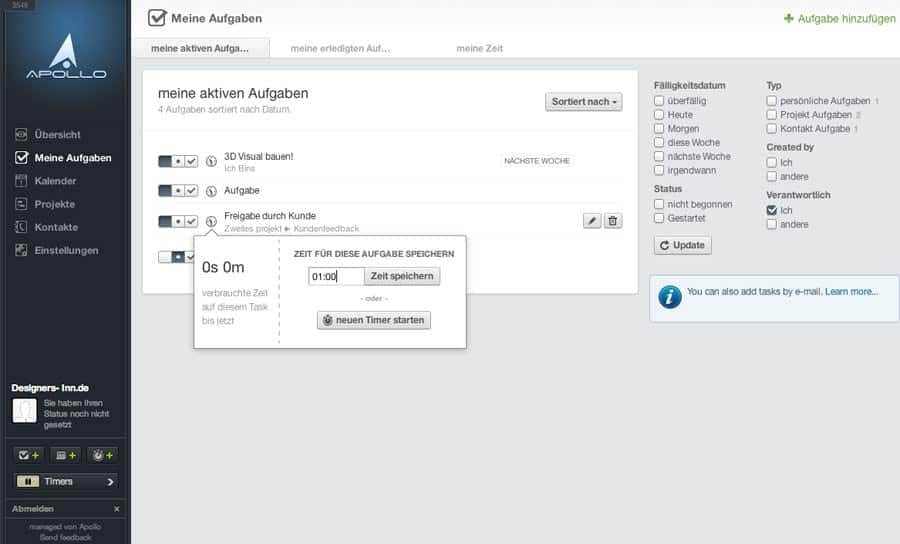Open the clock timer icon next to 3D Visual bauen!
900x544 pixels.
211,161
